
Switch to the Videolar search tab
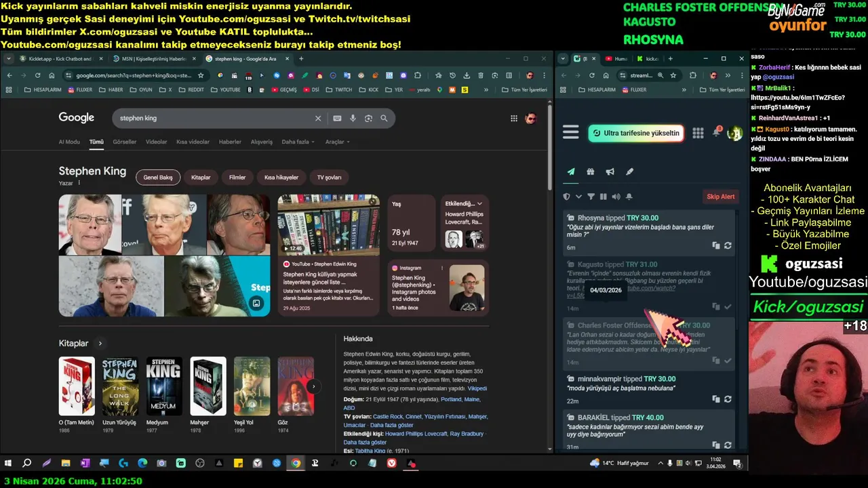157,142
